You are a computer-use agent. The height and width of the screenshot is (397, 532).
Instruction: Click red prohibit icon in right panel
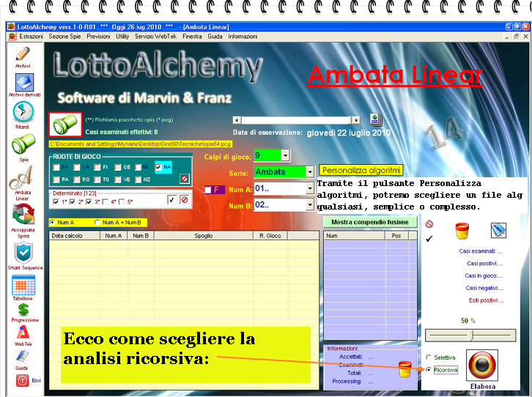429,223
